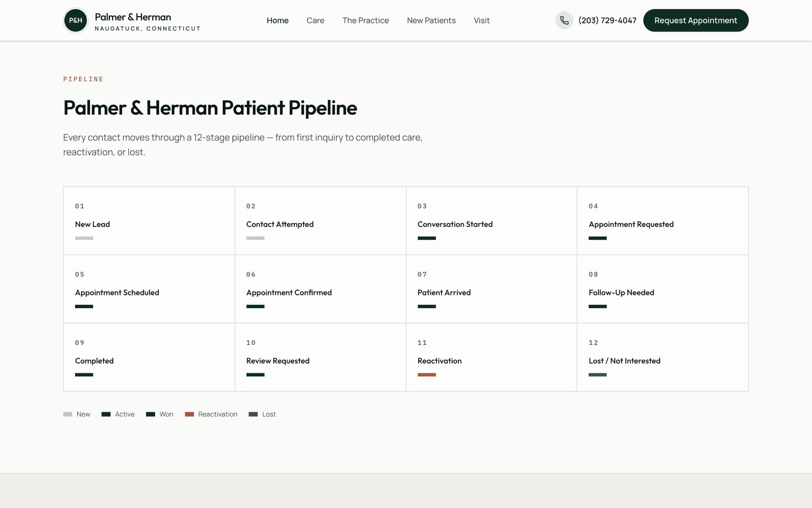The width and height of the screenshot is (812, 508).
Task: Select the Appointment Requested stage
Action: (663, 221)
